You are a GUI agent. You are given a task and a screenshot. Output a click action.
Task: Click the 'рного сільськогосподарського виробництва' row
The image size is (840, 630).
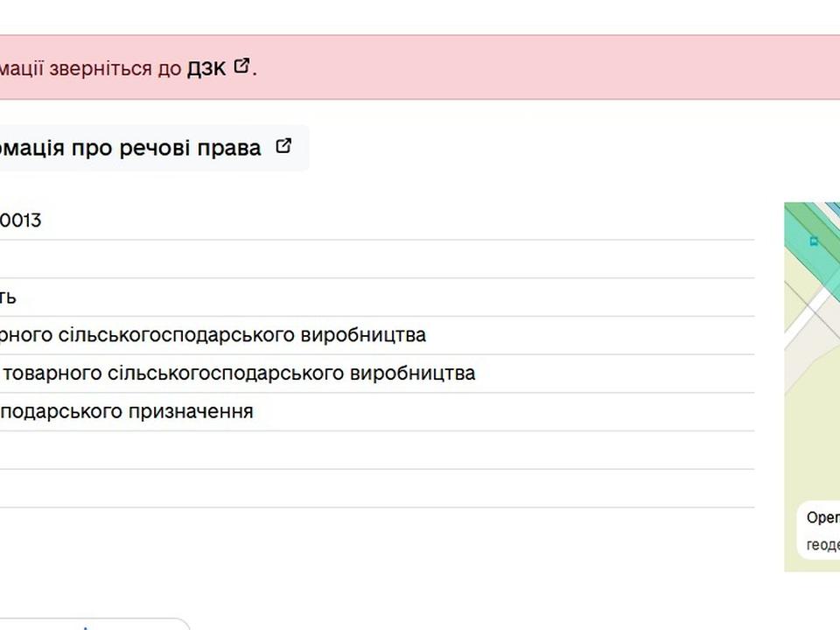(213, 335)
